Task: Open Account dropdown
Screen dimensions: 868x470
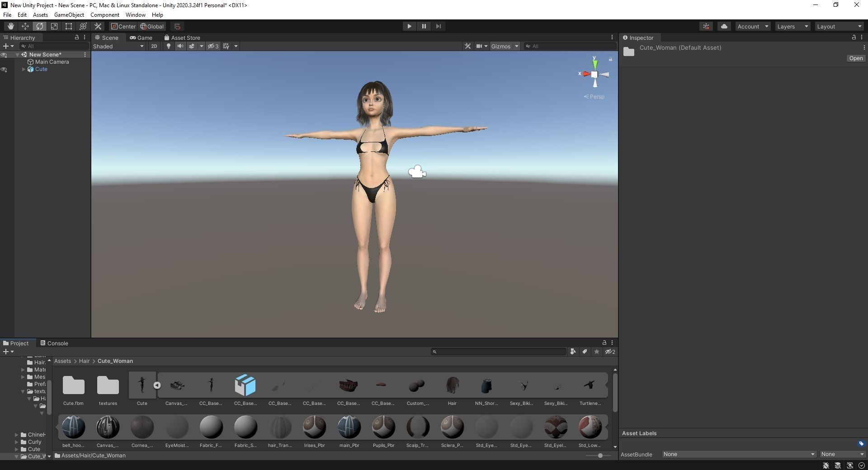Action: click(x=753, y=26)
